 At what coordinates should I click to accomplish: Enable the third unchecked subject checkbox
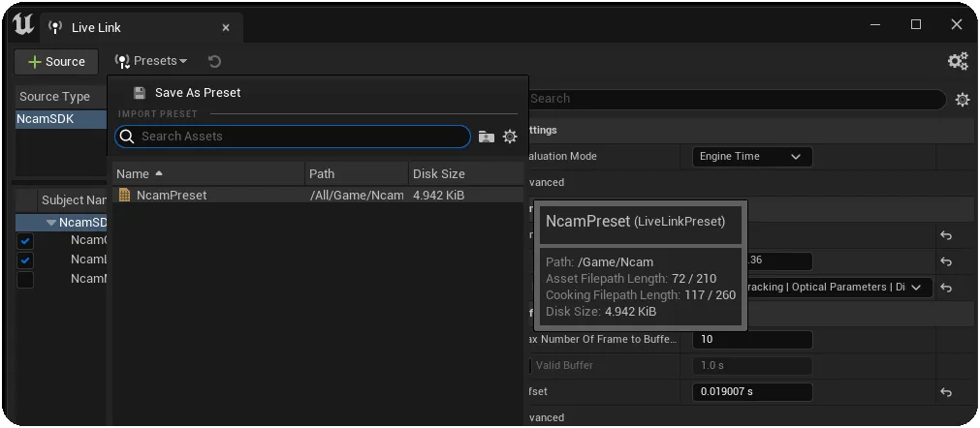point(25,279)
